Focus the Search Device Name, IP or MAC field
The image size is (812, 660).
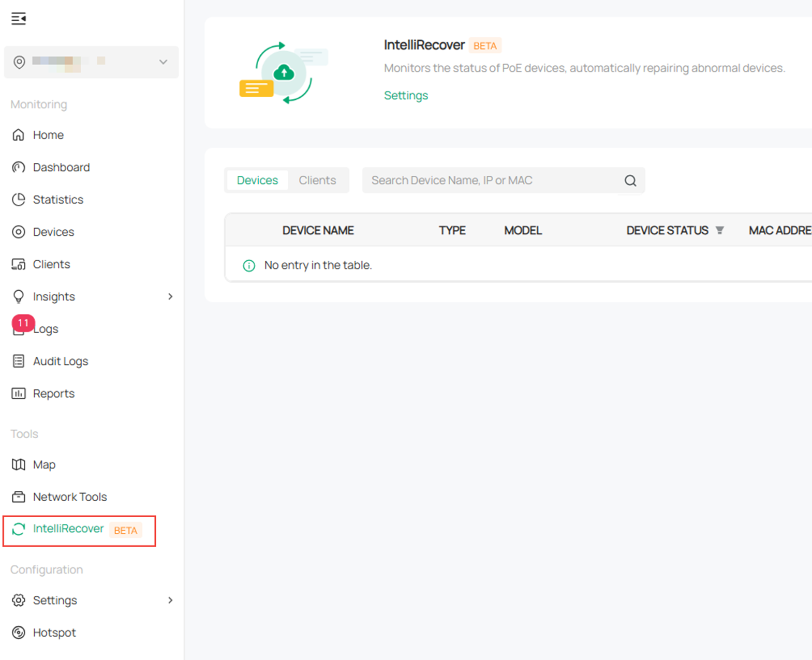(504, 180)
